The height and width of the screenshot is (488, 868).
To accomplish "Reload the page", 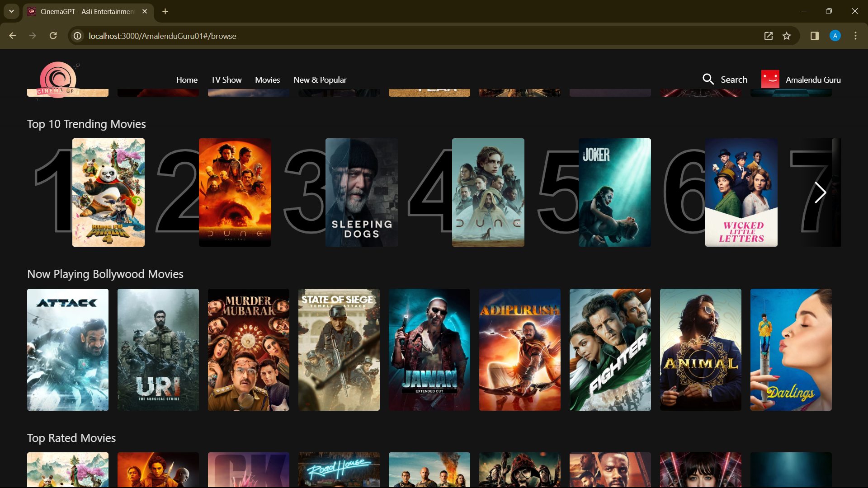I will [x=53, y=36].
